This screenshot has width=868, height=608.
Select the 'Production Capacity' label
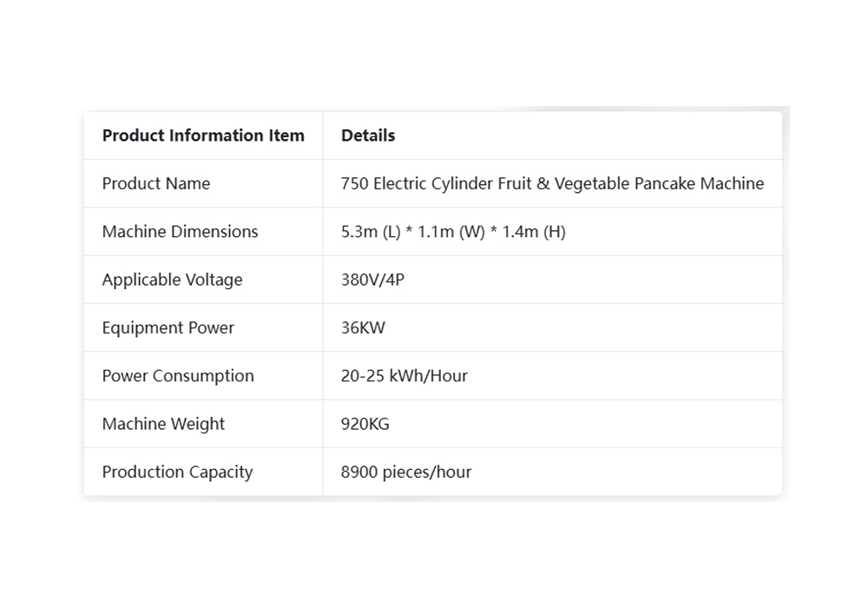click(x=177, y=472)
